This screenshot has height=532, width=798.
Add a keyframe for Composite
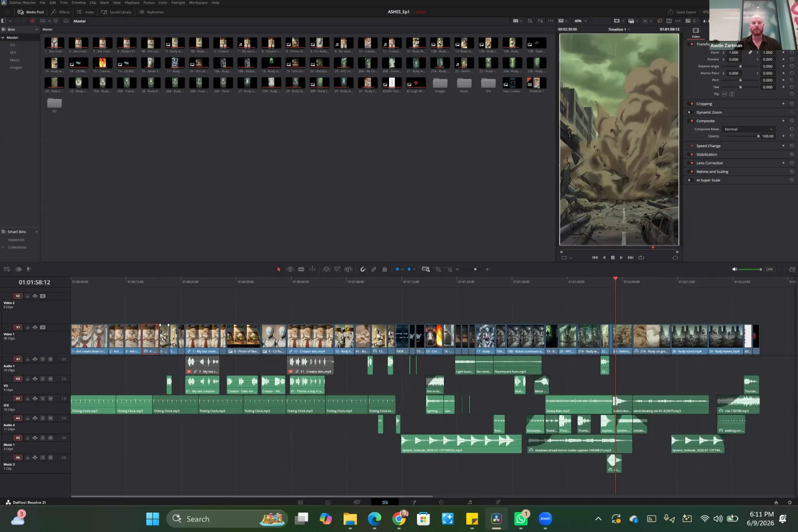tap(784, 121)
